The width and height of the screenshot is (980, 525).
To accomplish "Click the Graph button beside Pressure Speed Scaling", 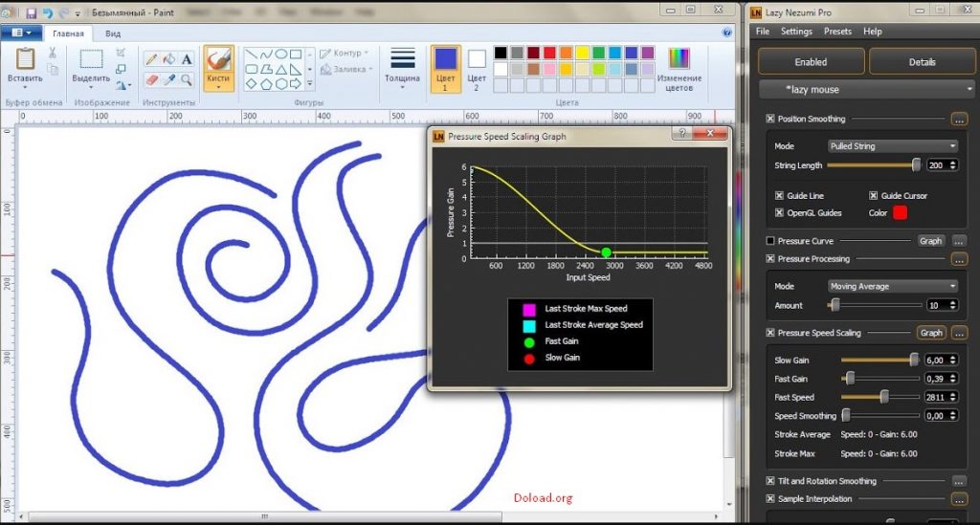I will [x=931, y=333].
